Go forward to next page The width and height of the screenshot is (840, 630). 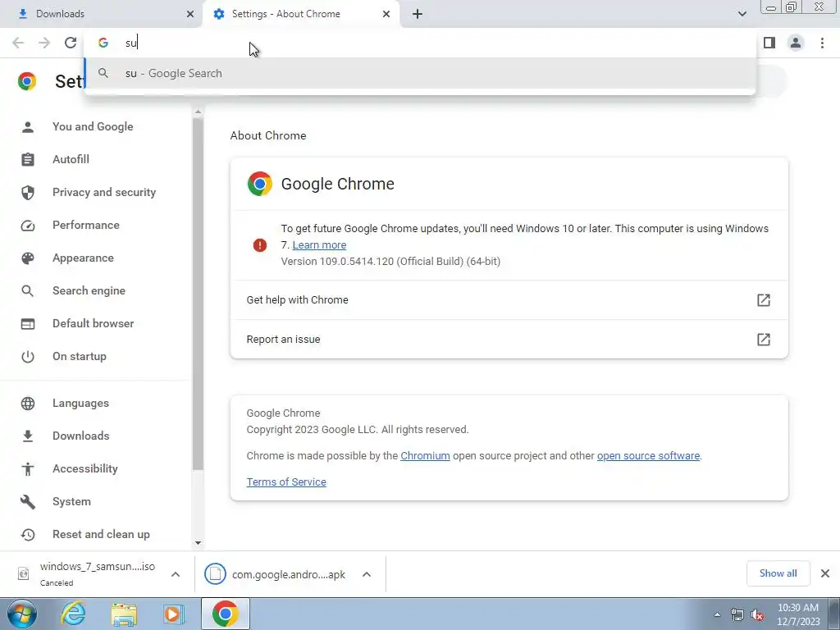(44, 43)
